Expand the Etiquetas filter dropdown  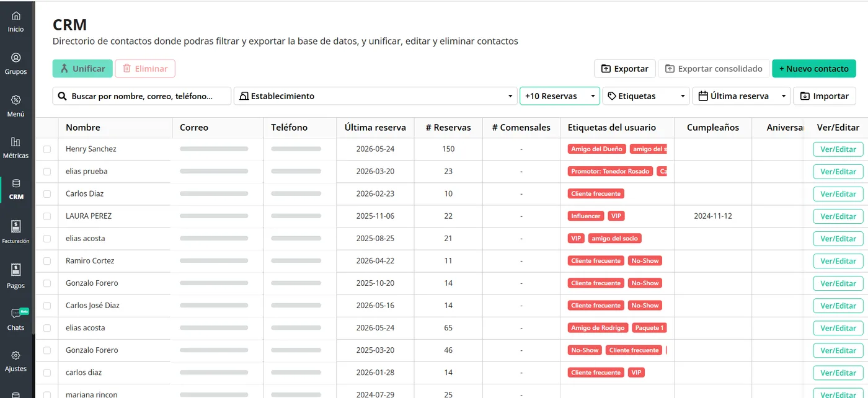646,96
